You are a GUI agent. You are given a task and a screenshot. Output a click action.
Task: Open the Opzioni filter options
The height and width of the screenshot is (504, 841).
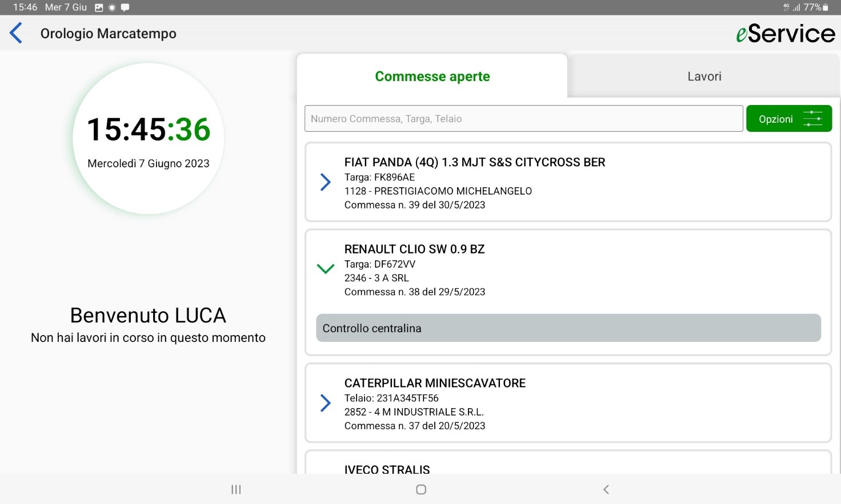pyautogui.click(x=789, y=119)
